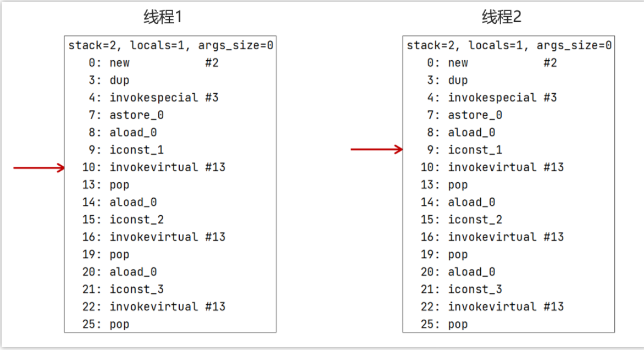Click thread 2 line 16: invokevirtual #13
This screenshot has width=644, height=350.
492,237
